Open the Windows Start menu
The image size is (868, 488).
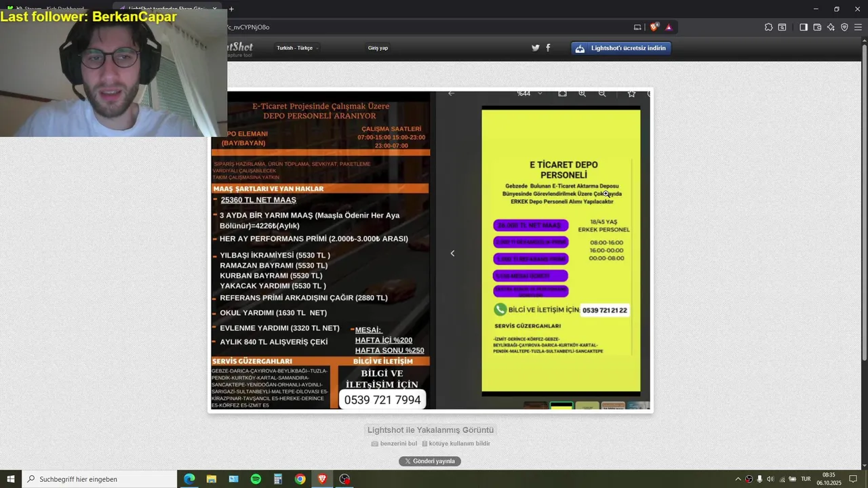(11, 479)
